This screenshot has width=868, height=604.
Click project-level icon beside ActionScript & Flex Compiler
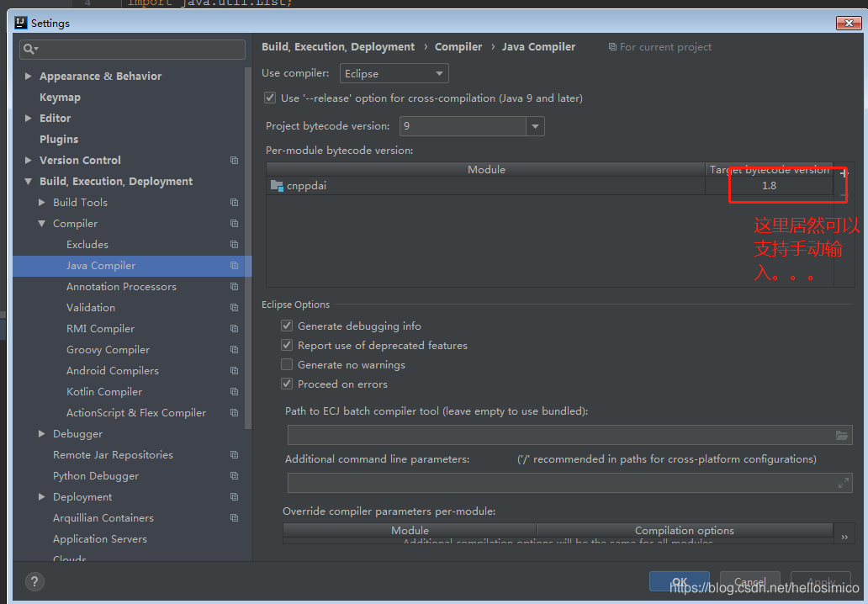pyautogui.click(x=234, y=413)
